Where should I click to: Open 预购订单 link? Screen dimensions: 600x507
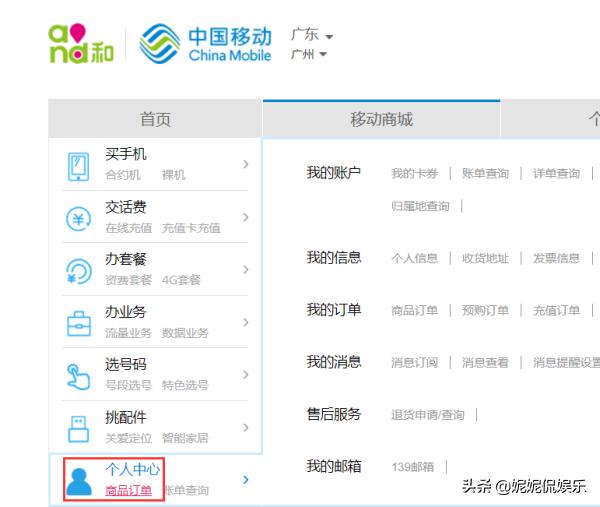[x=485, y=310]
